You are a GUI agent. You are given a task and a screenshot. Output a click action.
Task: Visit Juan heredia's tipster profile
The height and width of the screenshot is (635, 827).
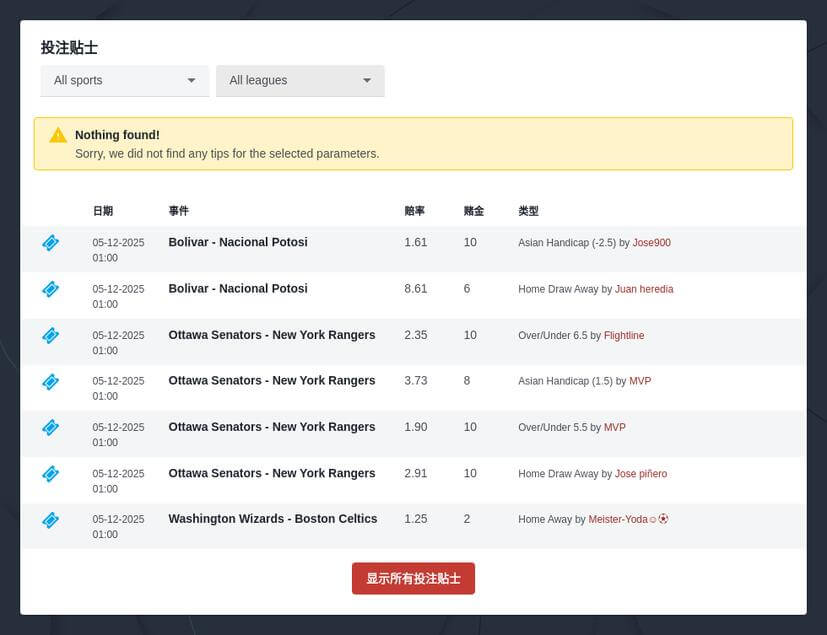[x=643, y=289]
